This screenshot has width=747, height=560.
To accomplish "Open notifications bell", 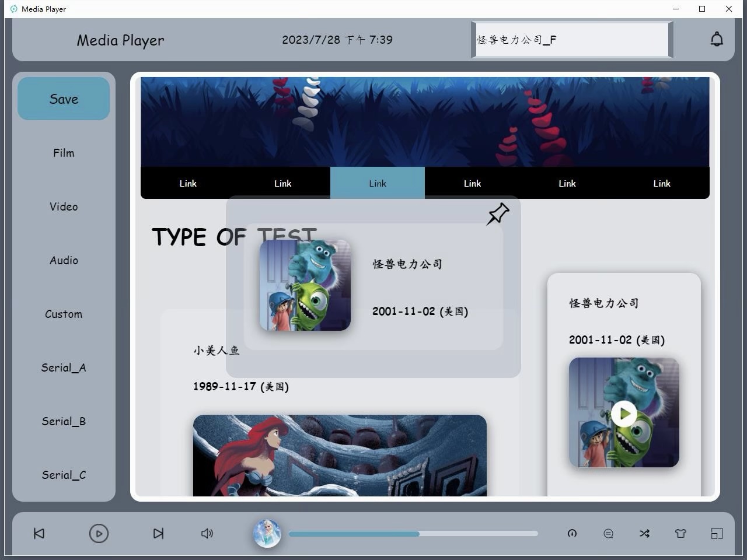I will pyautogui.click(x=717, y=39).
